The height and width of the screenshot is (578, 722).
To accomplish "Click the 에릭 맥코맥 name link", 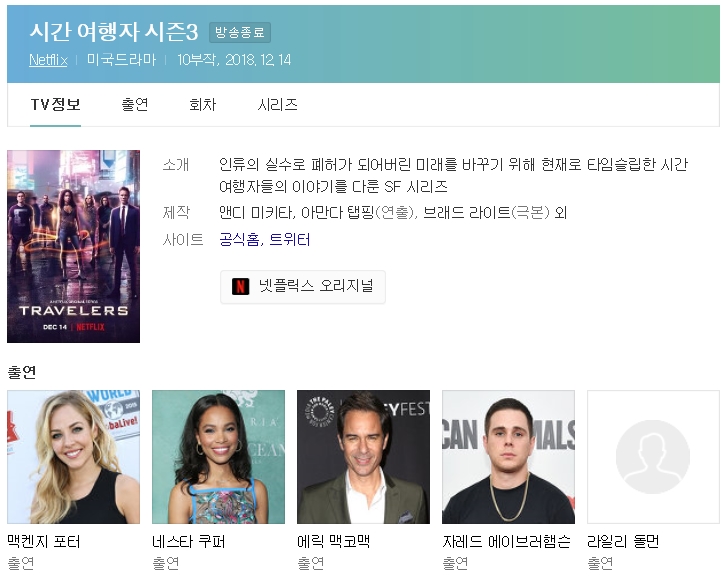I will [x=334, y=542].
